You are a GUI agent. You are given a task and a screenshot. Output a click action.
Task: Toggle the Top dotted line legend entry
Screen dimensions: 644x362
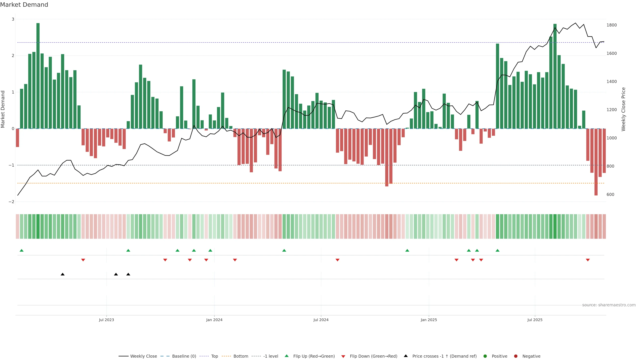(x=214, y=356)
